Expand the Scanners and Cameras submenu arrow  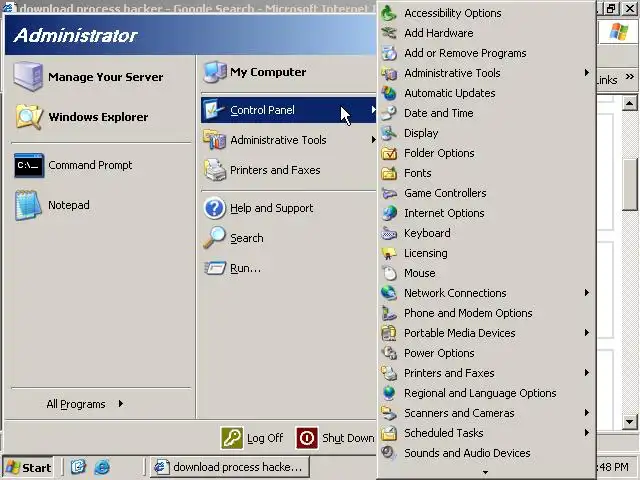[x=587, y=413]
